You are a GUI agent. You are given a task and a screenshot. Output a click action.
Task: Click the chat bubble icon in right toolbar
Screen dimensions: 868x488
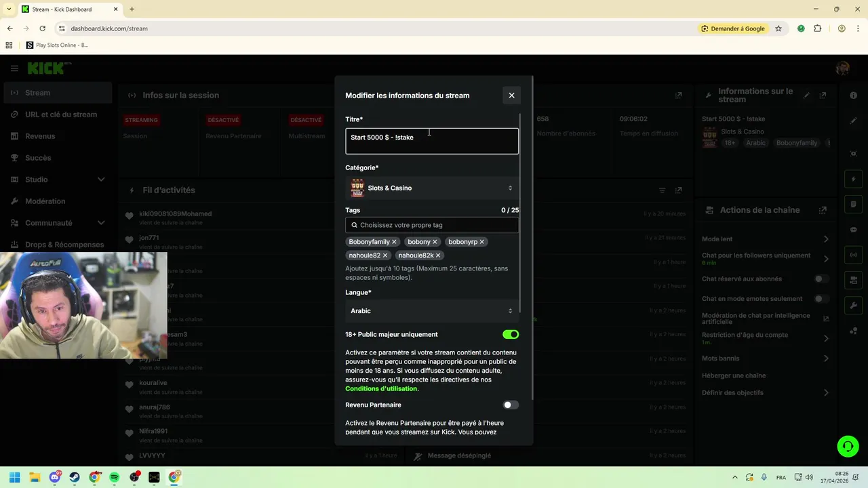(854, 230)
